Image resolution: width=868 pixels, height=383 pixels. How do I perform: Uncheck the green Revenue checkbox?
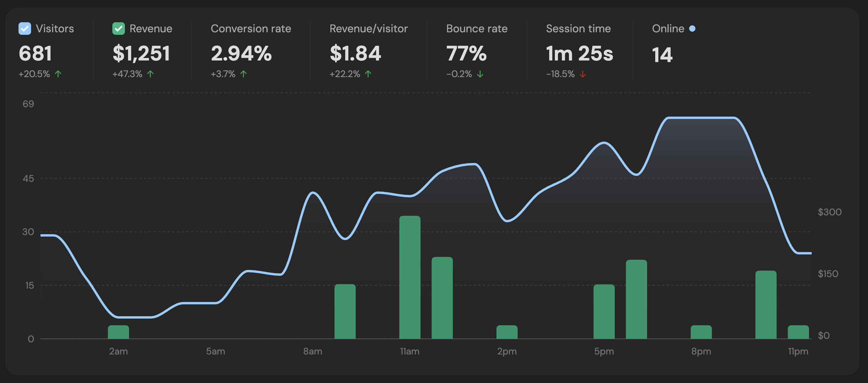coord(118,29)
